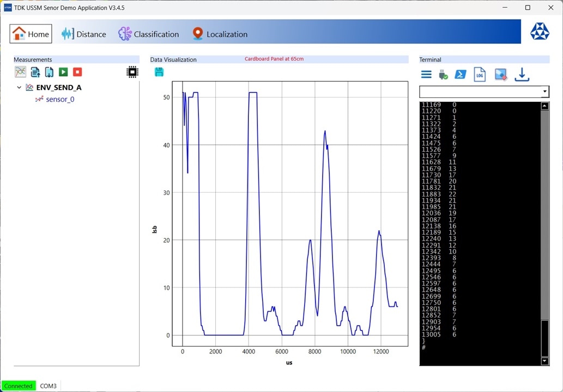Open the Terminal hamburger menu
Image resolution: width=563 pixels, height=392 pixels.
tap(426, 75)
